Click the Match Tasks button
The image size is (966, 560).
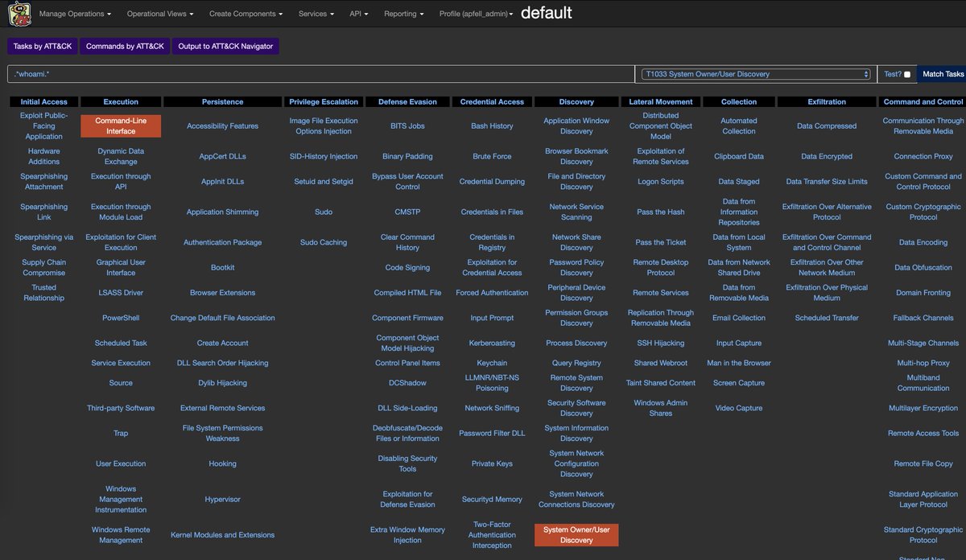point(943,74)
